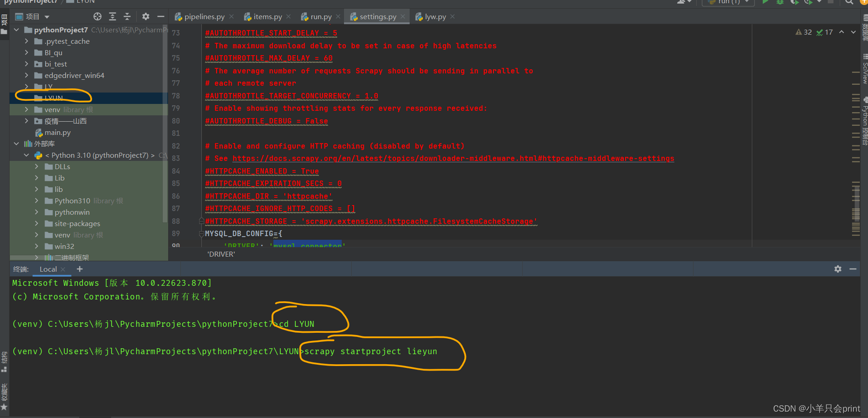Stop the running process via the stop icon
The image size is (868, 418).
[x=830, y=2]
